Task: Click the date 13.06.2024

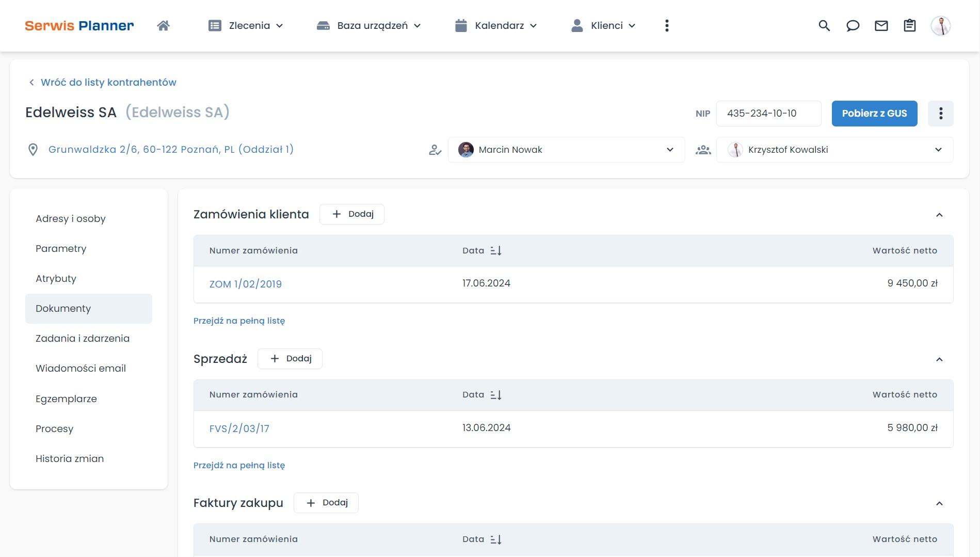Action: click(x=486, y=428)
